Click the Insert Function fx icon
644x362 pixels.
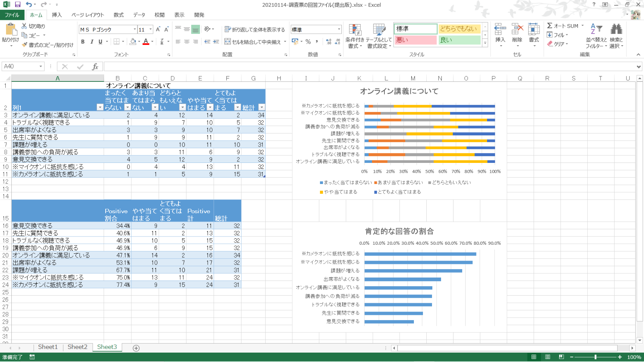coord(95,67)
